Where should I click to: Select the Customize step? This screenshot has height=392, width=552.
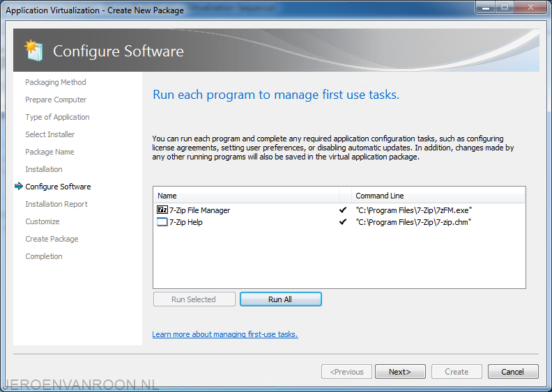click(x=43, y=221)
